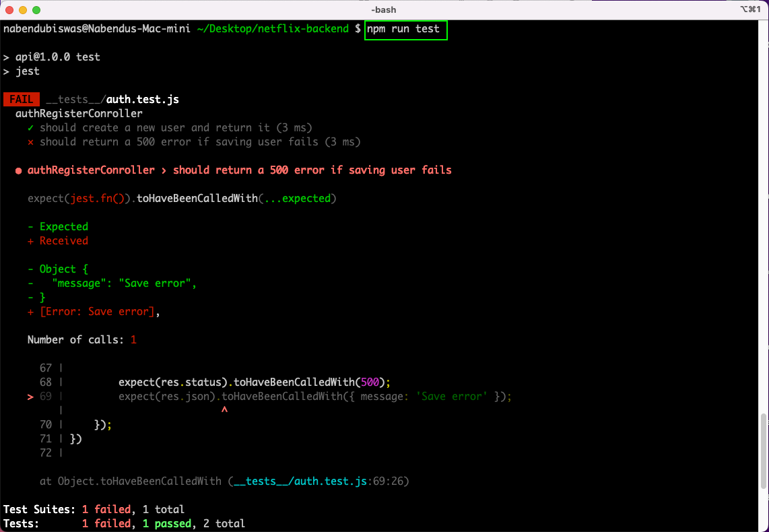This screenshot has height=532, width=769.
Task: Click the prompt path '~/Desktop/netflix-backend'
Action: [273, 29]
